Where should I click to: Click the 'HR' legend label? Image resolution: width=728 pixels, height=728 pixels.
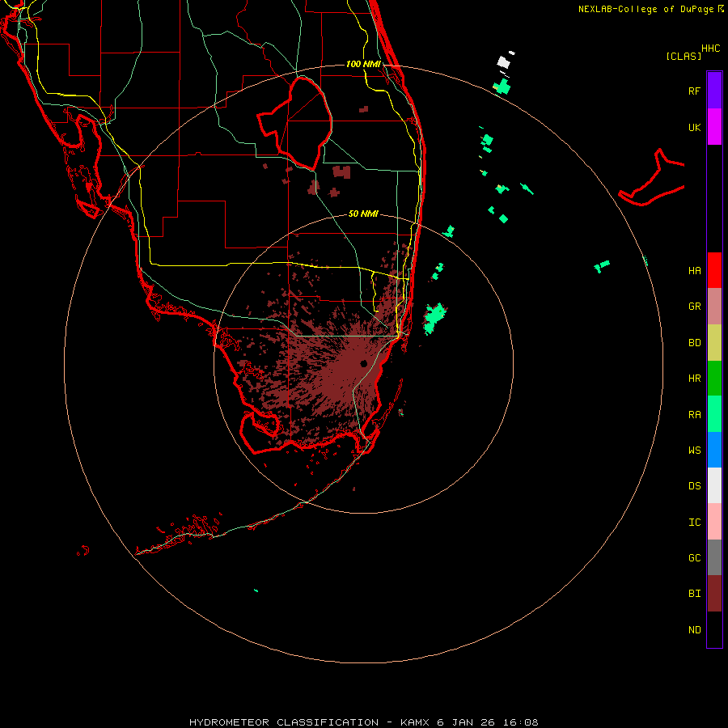pyautogui.click(x=694, y=379)
